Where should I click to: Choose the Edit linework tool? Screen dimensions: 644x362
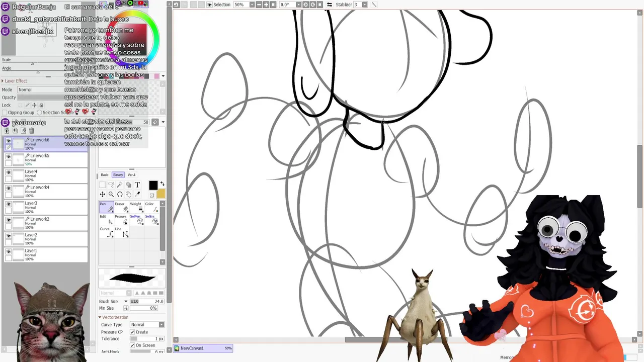pyautogui.click(x=106, y=219)
